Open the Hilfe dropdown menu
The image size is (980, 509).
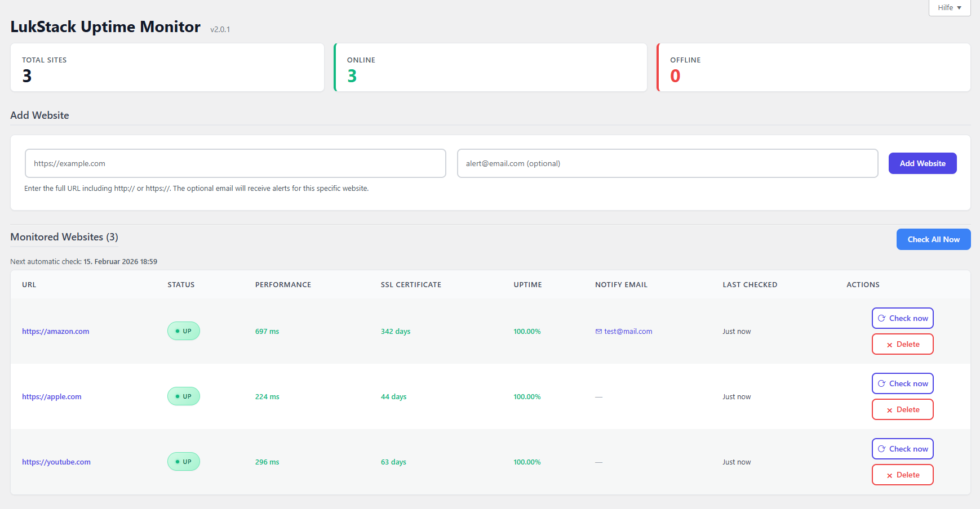pyautogui.click(x=949, y=8)
